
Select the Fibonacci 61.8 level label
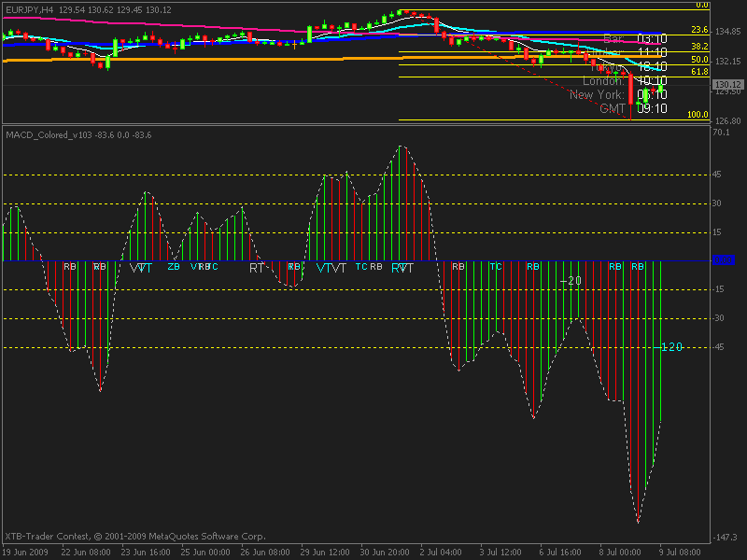(x=699, y=72)
